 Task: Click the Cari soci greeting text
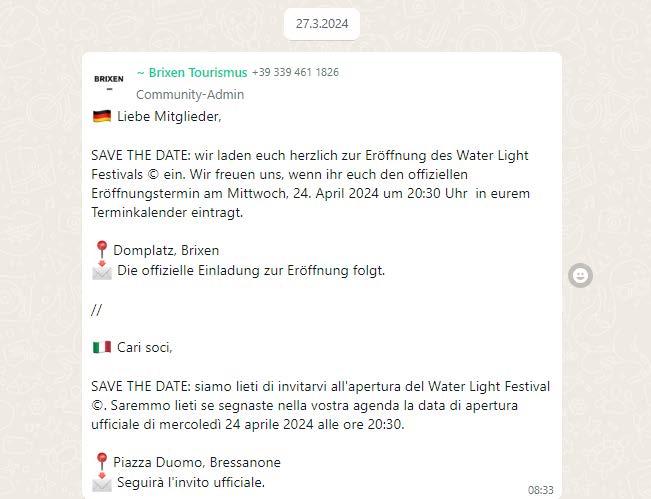point(145,348)
